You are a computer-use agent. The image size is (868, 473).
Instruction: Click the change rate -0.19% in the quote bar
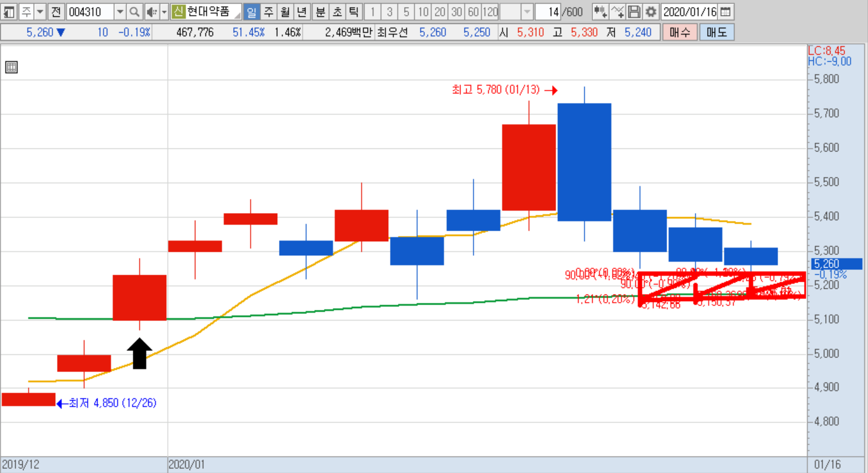click(134, 32)
